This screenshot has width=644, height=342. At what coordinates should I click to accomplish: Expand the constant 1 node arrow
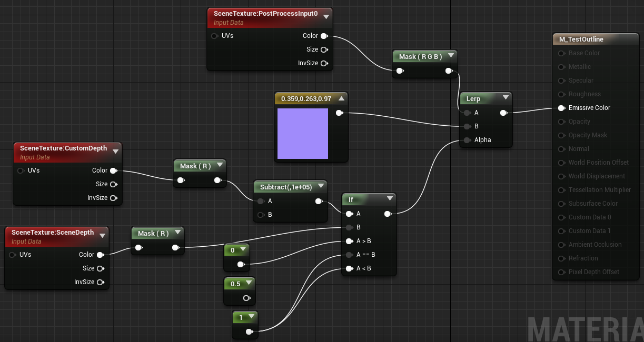[251, 317]
